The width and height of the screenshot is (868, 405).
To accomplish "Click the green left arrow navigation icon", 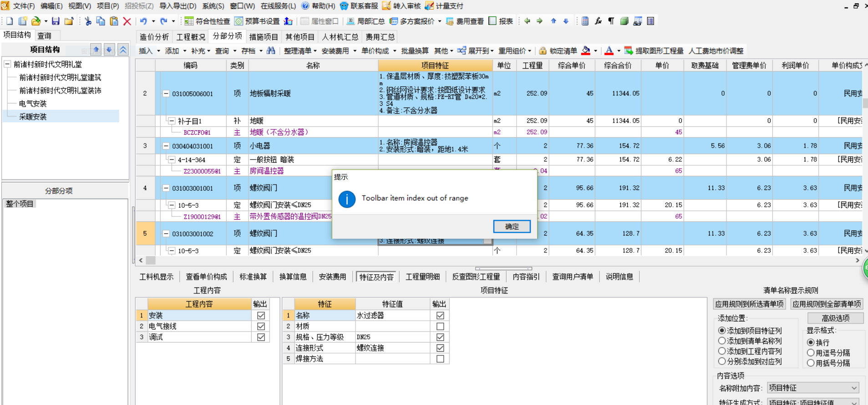I will [x=527, y=21].
